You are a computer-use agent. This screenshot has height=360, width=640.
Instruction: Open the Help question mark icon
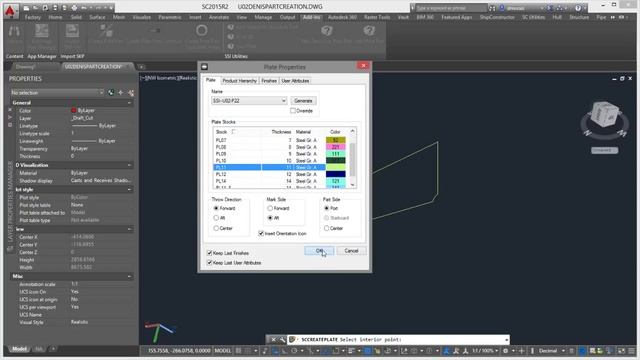click(x=578, y=8)
